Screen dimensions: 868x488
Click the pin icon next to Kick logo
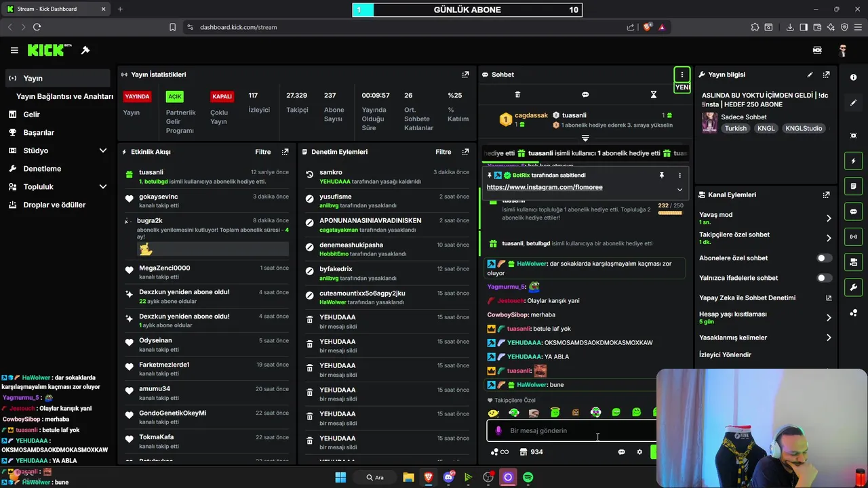(x=85, y=50)
